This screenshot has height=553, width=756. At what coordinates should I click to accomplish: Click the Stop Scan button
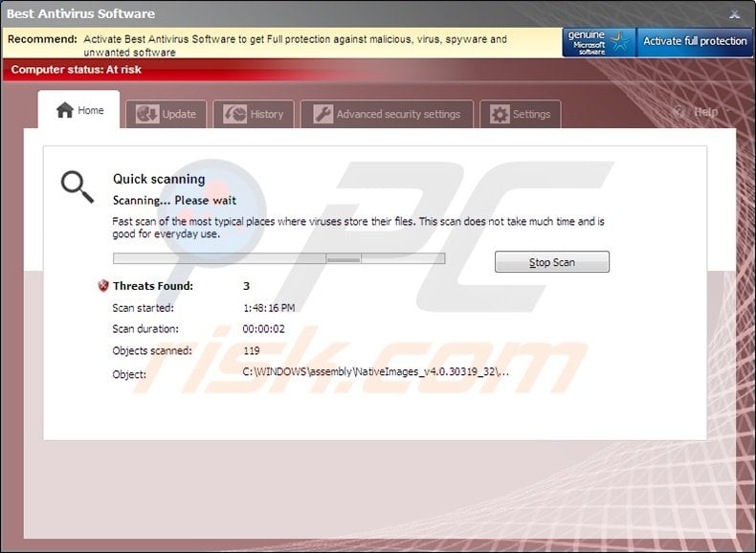552,262
